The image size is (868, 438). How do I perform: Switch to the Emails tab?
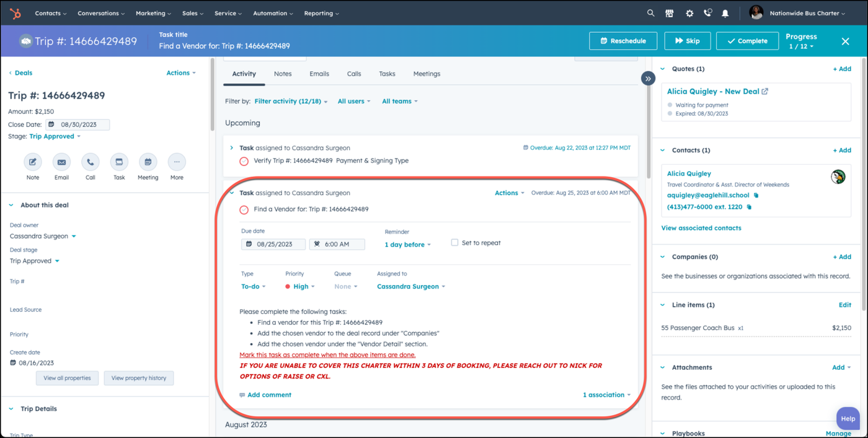click(x=319, y=74)
